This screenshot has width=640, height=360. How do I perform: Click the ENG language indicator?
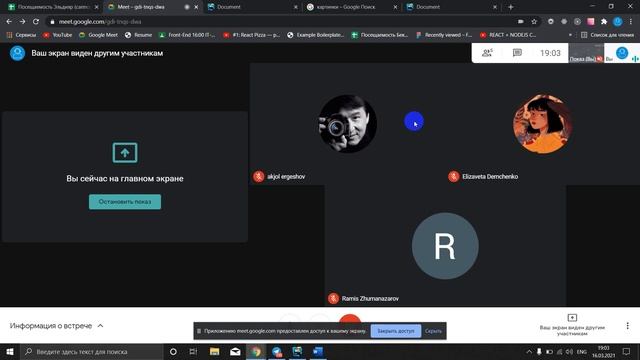pyautogui.click(x=582, y=351)
